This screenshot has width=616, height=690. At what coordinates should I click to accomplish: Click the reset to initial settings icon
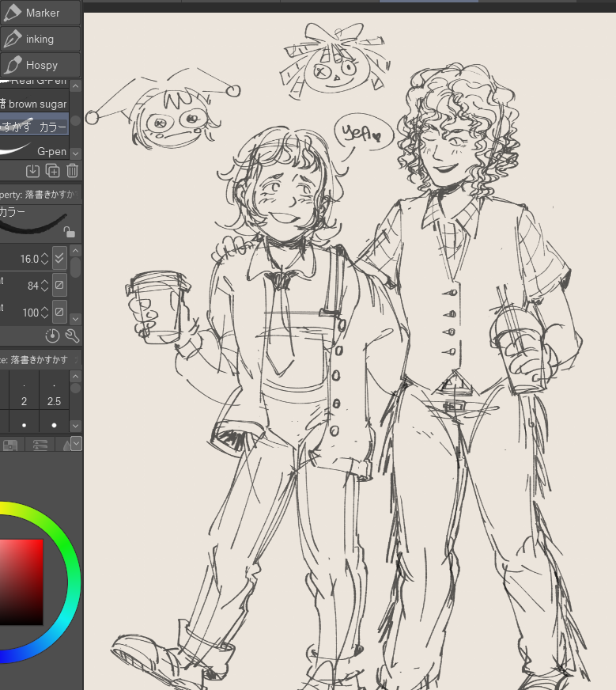click(x=52, y=336)
